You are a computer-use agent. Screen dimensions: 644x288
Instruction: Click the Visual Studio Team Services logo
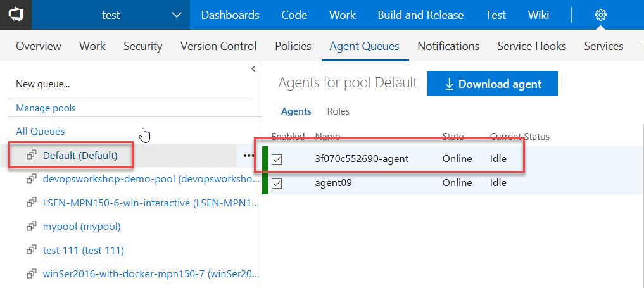click(x=16, y=15)
